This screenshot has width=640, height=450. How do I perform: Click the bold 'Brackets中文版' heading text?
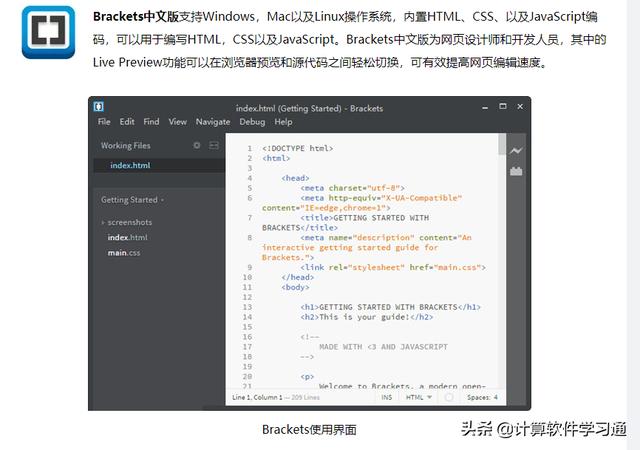pos(136,16)
